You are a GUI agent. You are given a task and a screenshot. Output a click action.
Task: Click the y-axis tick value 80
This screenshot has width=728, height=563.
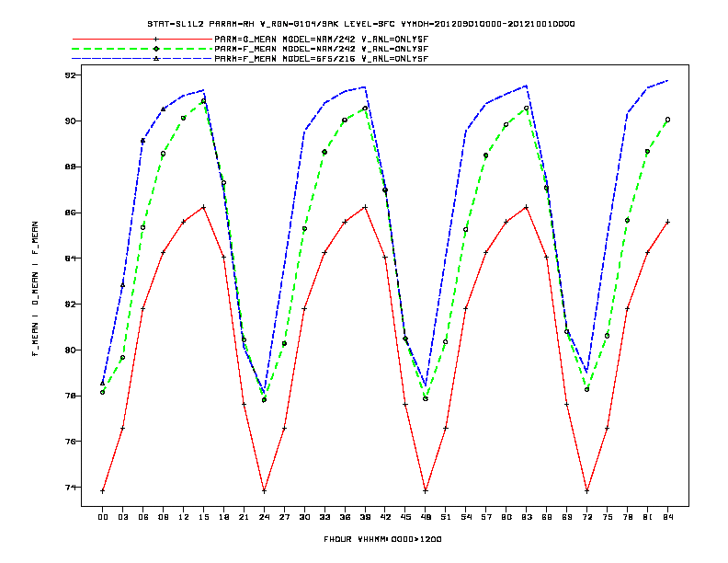70,350
